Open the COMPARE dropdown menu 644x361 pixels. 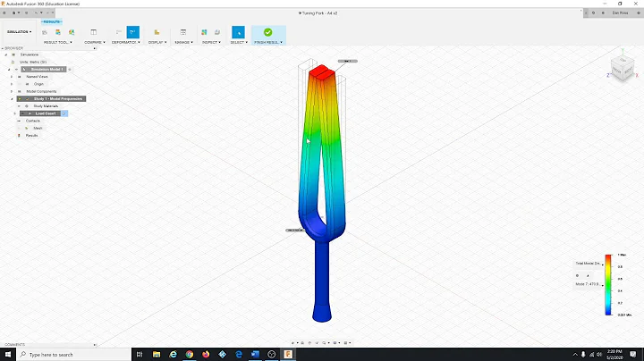[95, 42]
